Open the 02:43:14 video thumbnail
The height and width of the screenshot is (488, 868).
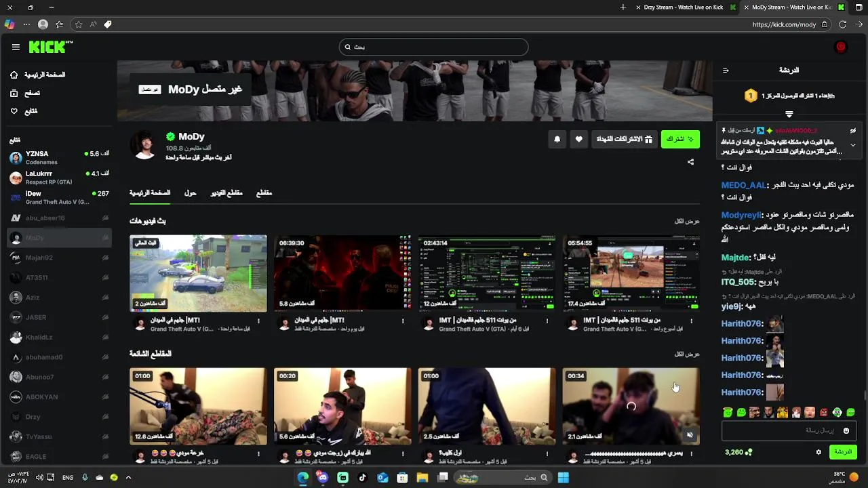coord(487,273)
